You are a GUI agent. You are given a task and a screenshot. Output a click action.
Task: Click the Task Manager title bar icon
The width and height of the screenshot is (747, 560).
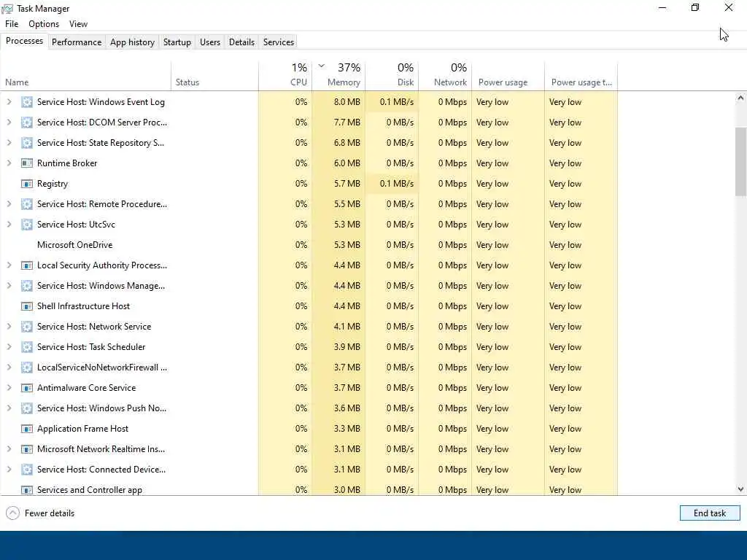[7, 9]
